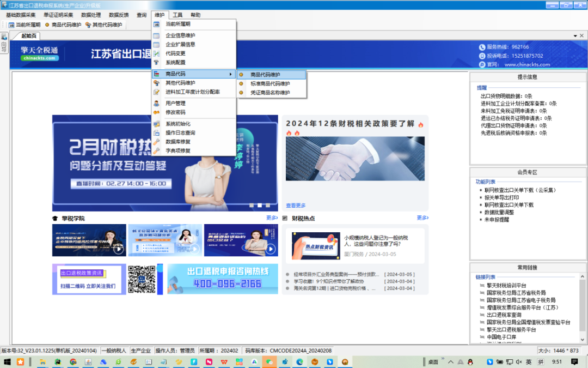Click the wrench icon for 字典项修复
Viewport: 588px width, 368px height.
pos(156,151)
